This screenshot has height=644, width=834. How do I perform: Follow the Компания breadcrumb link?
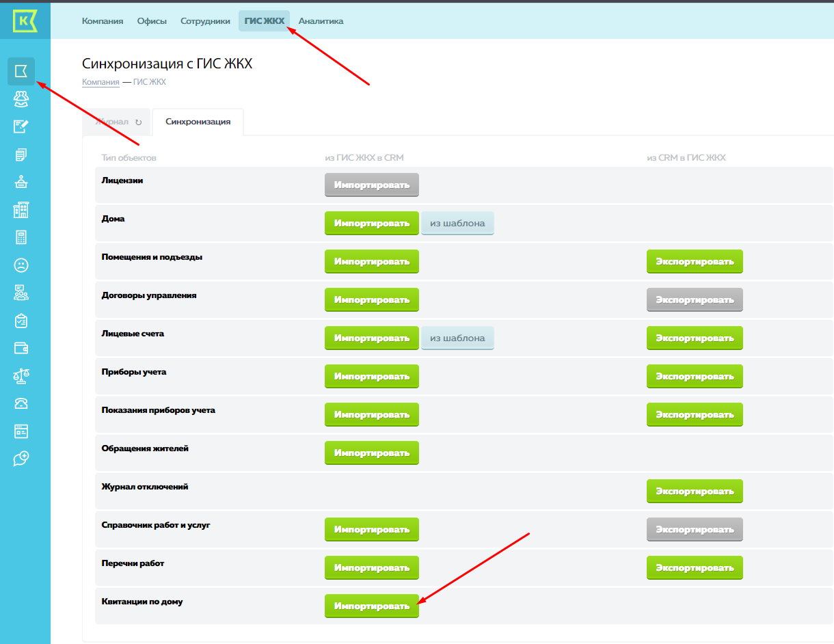(x=100, y=82)
